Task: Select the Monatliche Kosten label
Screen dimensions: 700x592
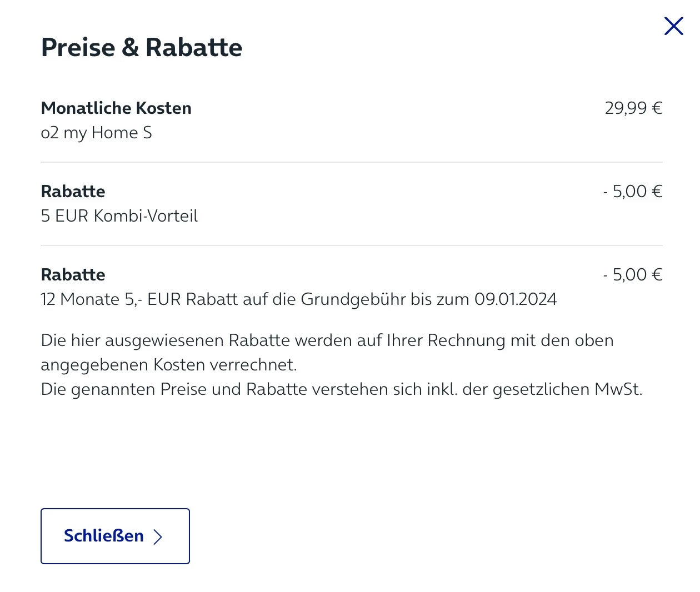Action: coord(116,108)
